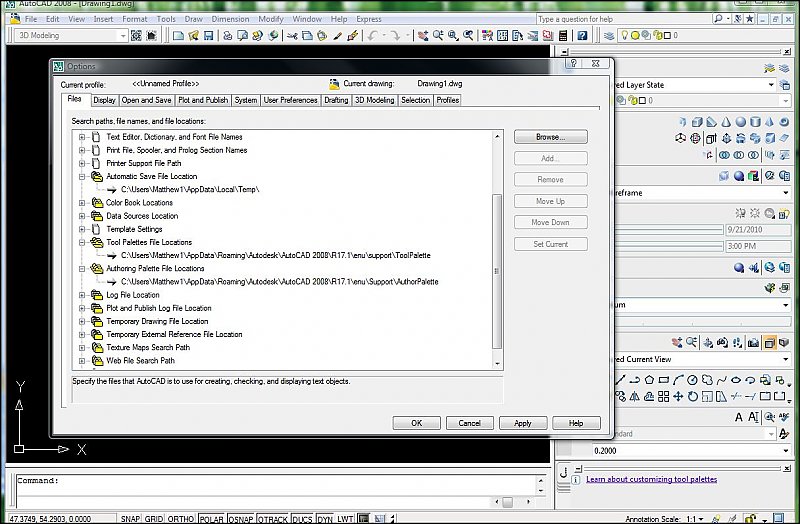Switch to the Display tab

pyautogui.click(x=105, y=100)
